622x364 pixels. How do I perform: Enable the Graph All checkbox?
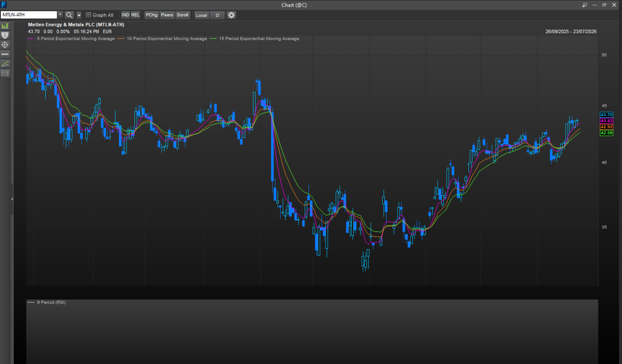88,15
